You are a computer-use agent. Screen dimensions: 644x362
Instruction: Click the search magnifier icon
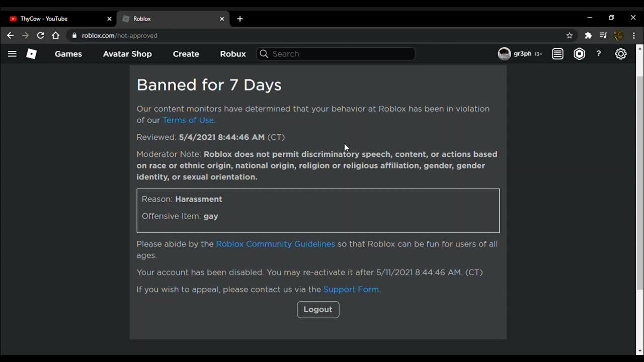coord(264,54)
